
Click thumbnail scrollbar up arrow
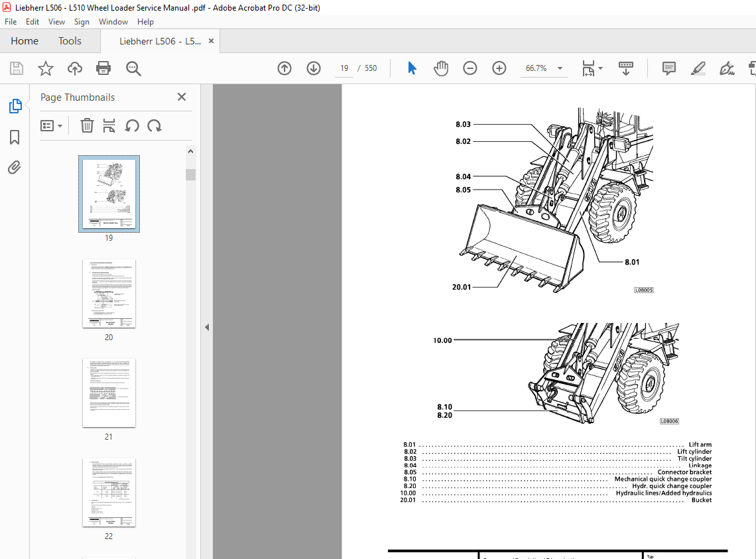tap(190, 151)
